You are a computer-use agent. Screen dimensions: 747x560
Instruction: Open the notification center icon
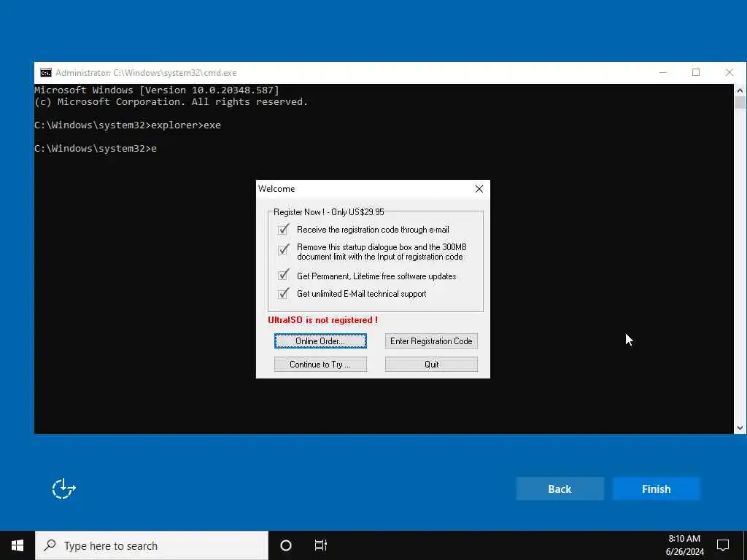[723, 545]
